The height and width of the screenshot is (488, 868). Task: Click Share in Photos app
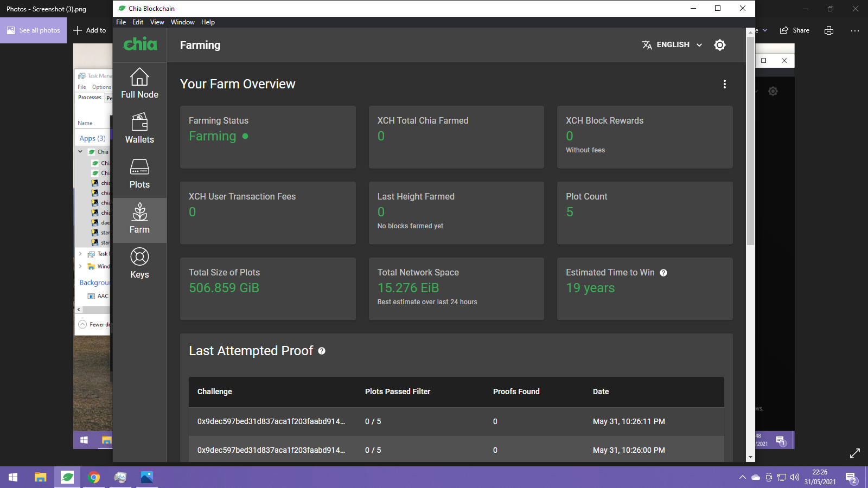pos(795,30)
